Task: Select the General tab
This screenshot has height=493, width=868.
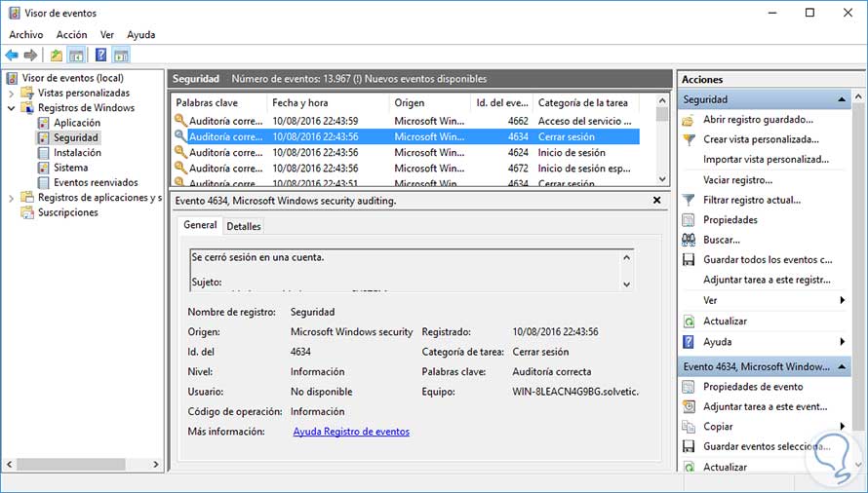Action: (x=200, y=225)
